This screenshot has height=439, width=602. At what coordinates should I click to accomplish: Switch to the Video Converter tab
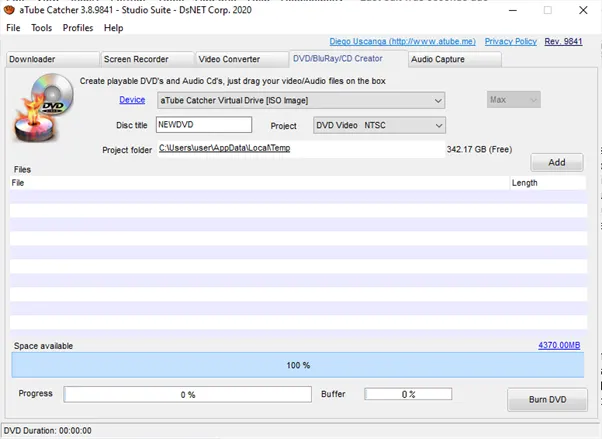pos(242,59)
